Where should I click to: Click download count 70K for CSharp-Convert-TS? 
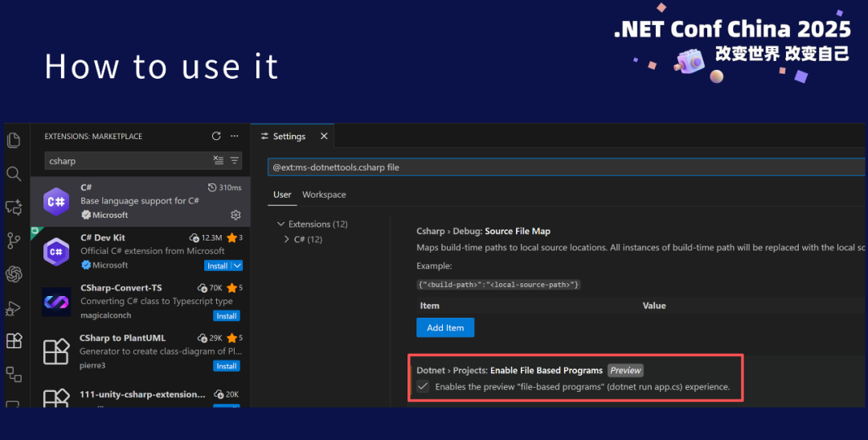click(210, 288)
